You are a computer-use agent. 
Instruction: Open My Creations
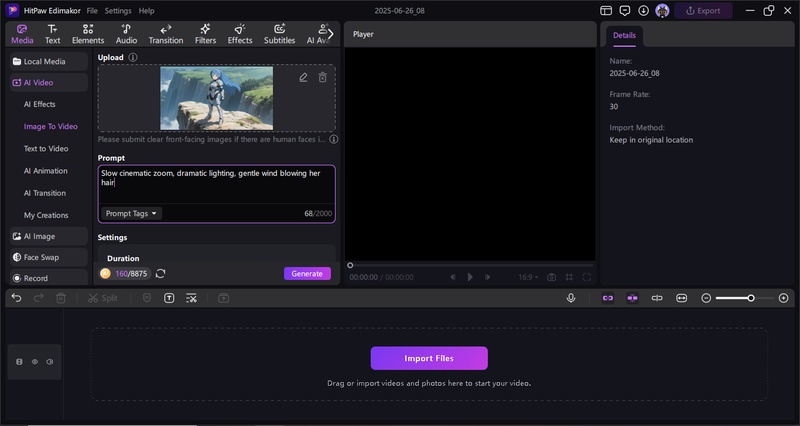point(46,215)
